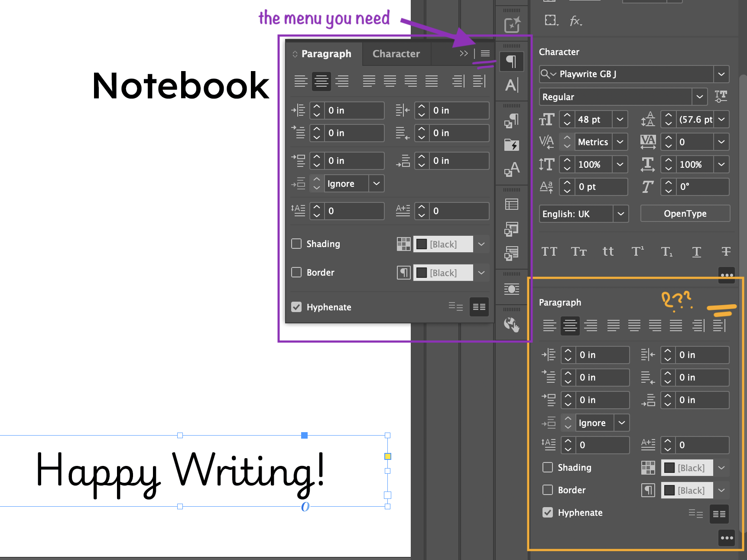Screen dimensions: 747x560
Task: Open the Paragraph panel icon in the dock
Action: tap(511, 61)
